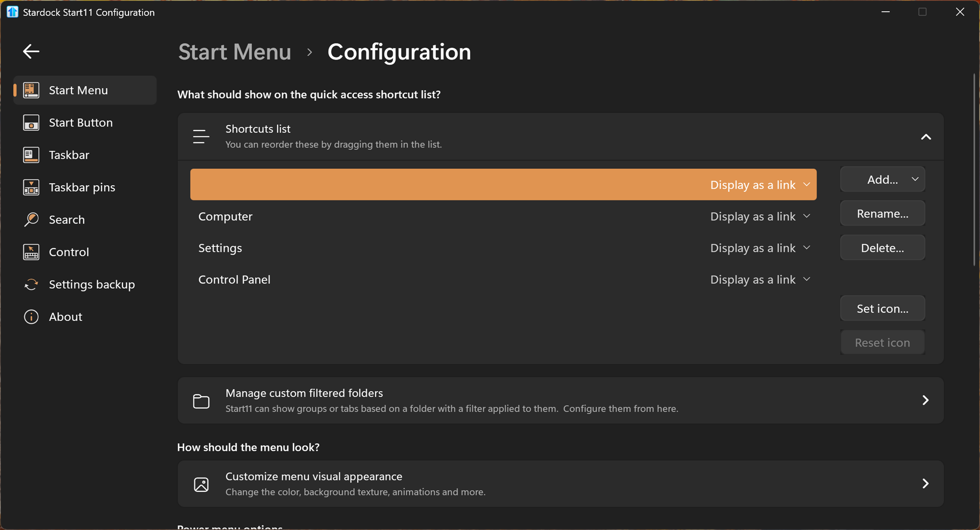Open the About info icon
The width and height of the screenshot is (980, 530).
(x=31, y=317)
